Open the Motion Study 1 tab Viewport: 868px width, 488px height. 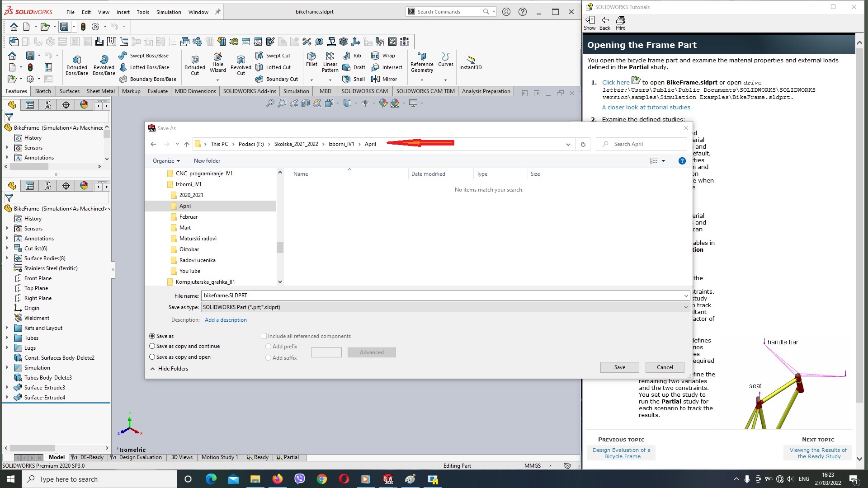click(219, 457)
